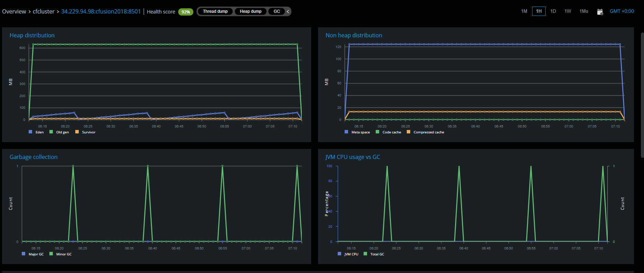Image resolution: width=644 pixels, height=273 pixels.
Task: Open the calendar date range picker
Action: click(600, 12)
